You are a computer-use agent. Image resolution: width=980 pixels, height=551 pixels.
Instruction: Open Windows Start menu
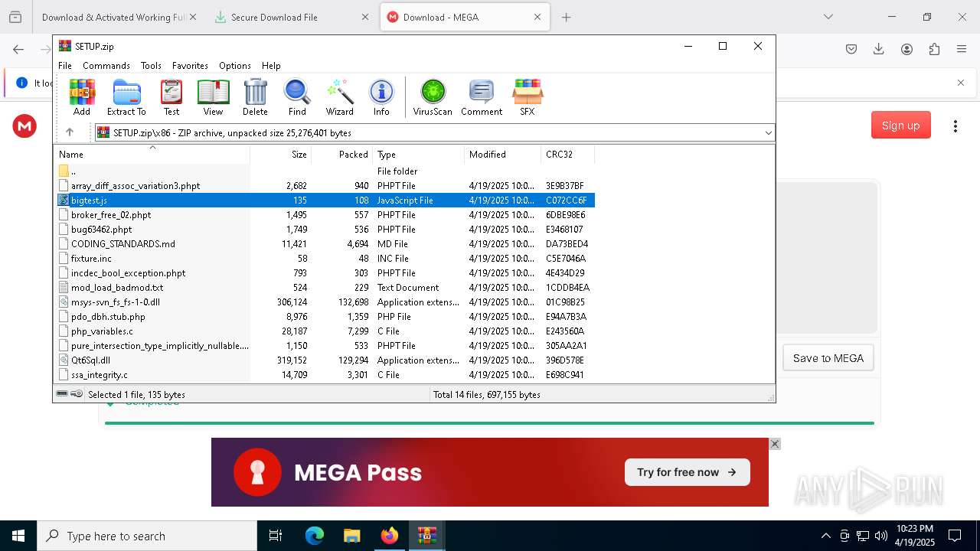tap(18, 536)
